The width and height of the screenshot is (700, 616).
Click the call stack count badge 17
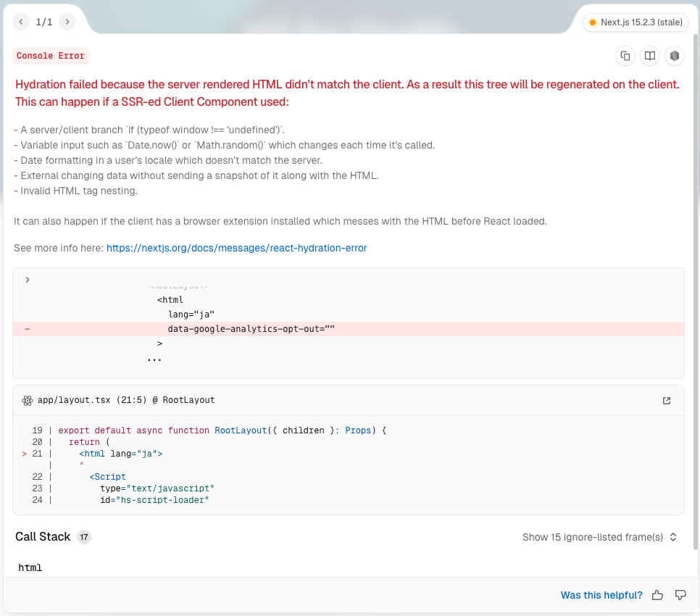pyautogui.click(x=84, y=537)
